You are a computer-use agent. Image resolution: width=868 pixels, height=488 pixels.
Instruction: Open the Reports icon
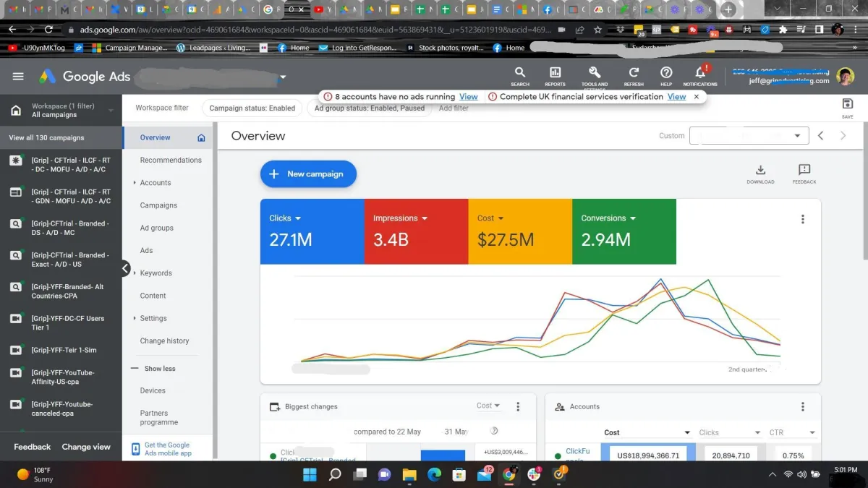coord(555,72)
